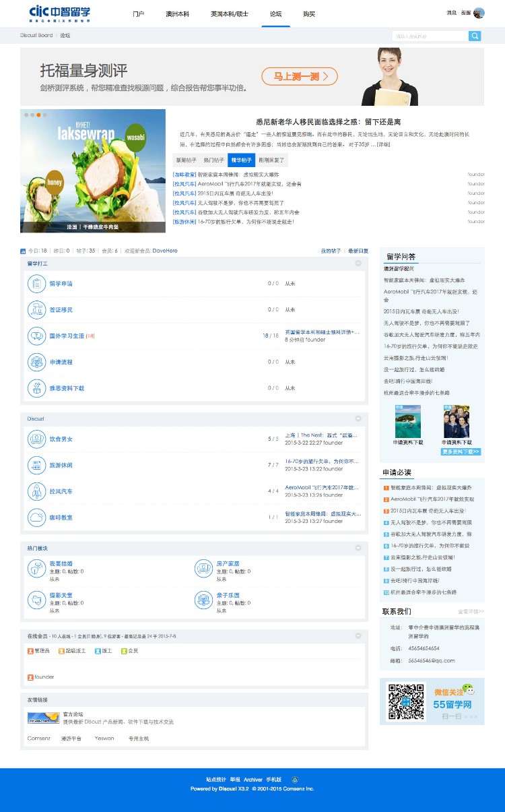Click the 申请流程 forum icon
Viewport: 505px width, 812px height.
point(36,362)
